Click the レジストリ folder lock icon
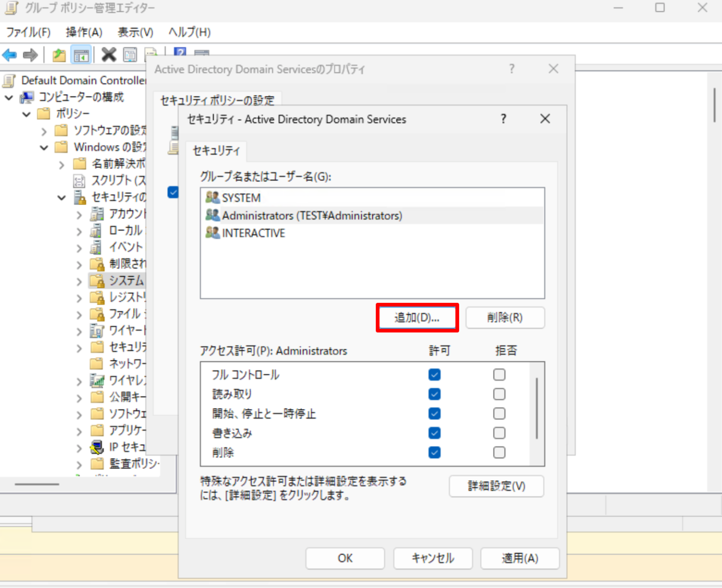722x588 pixels. (x=97, y=297)
